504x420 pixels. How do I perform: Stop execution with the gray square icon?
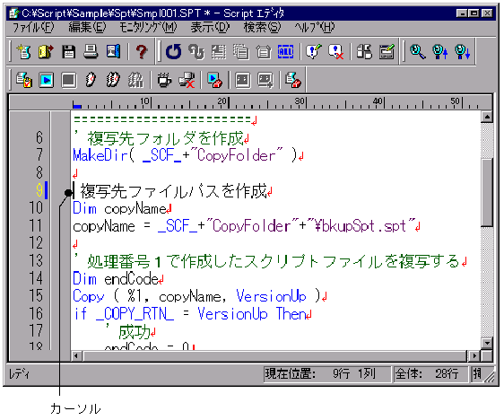tap(69, 80)
